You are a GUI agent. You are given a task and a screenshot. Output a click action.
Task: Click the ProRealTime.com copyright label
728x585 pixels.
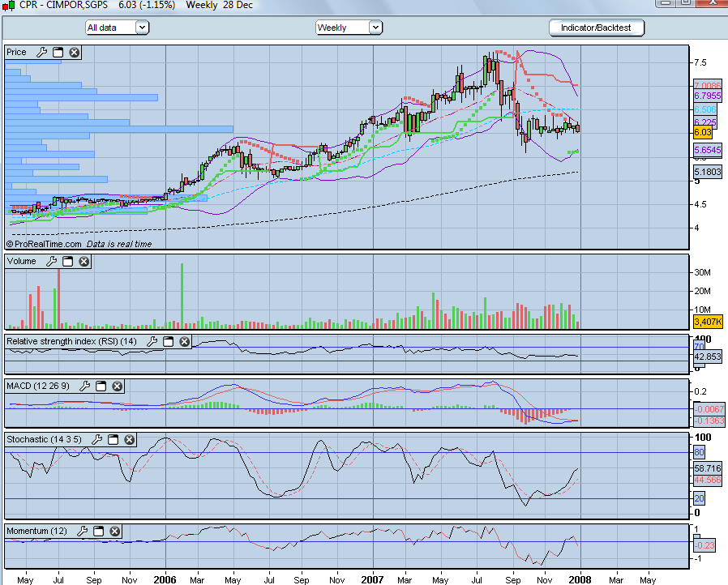[44, 244]
